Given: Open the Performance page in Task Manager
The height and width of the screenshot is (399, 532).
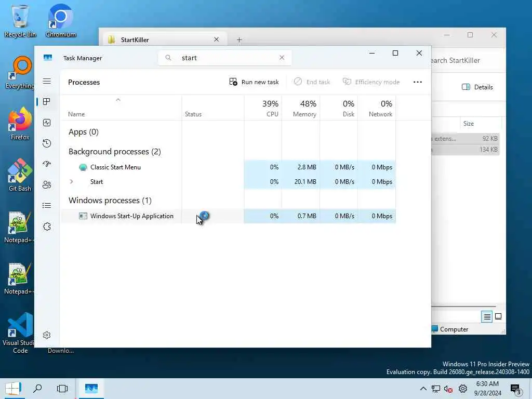Looking at the screenshot, I should 47,123.
